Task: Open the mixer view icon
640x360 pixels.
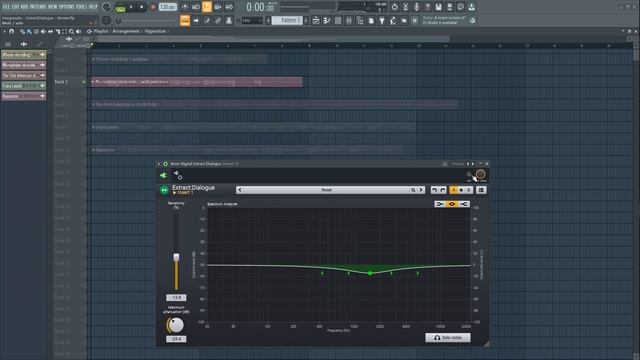Action: pyautogui.click(x=349, y=20)
